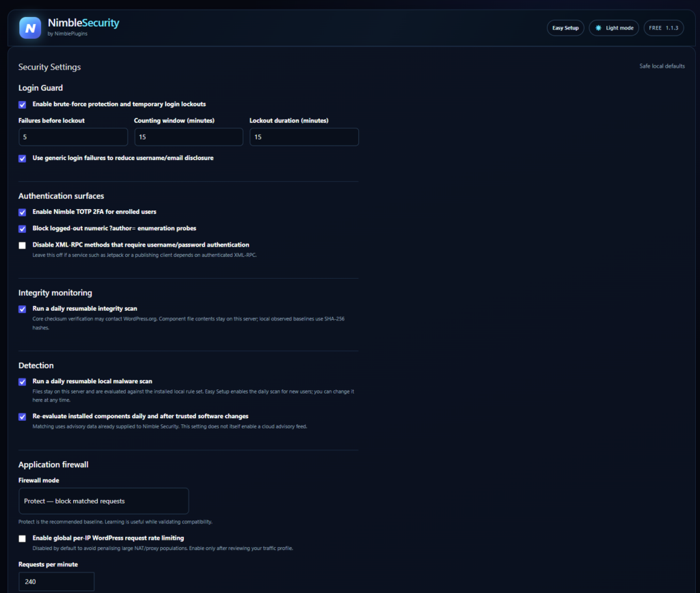
Task: Click the NimbleSecurity N logo icon
Action: pos(30,27)
